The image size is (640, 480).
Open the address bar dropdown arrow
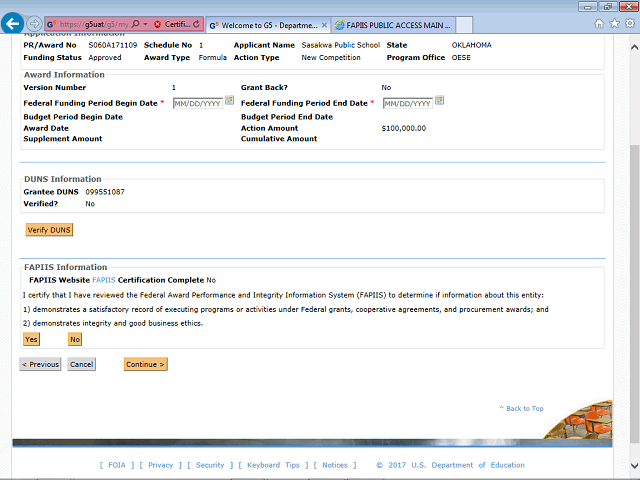coord(145,24)
